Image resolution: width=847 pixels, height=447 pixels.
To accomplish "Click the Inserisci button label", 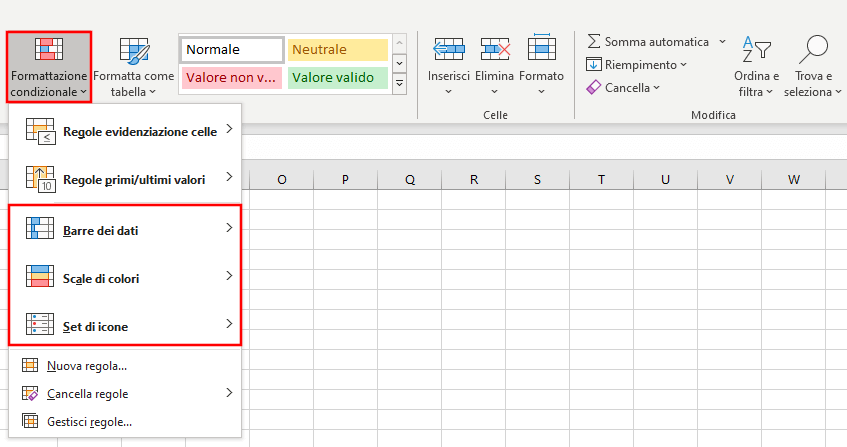I will [448, 76].
